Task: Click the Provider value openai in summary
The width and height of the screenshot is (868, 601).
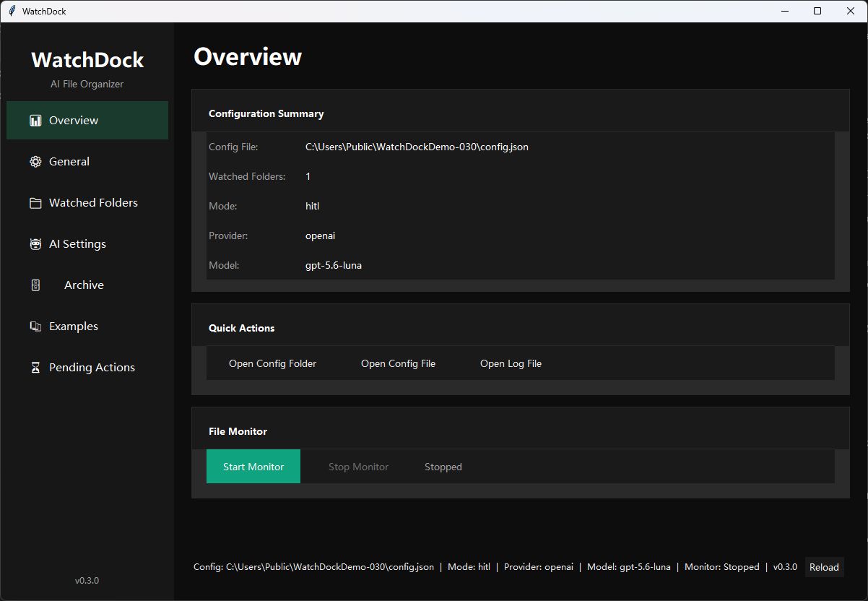Action: click(x=320, y=235)
